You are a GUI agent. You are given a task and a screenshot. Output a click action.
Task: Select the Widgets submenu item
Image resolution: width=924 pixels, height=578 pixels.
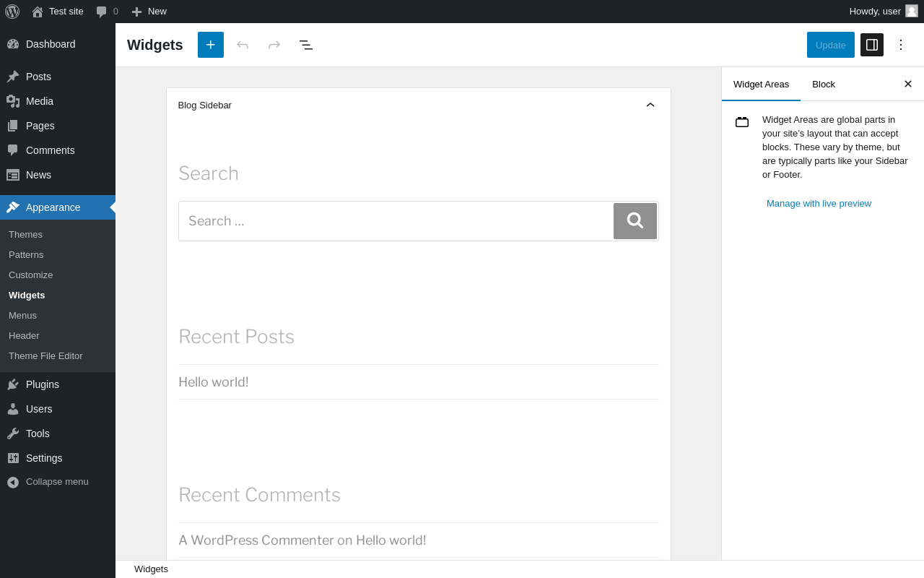[x=27, y=296]
